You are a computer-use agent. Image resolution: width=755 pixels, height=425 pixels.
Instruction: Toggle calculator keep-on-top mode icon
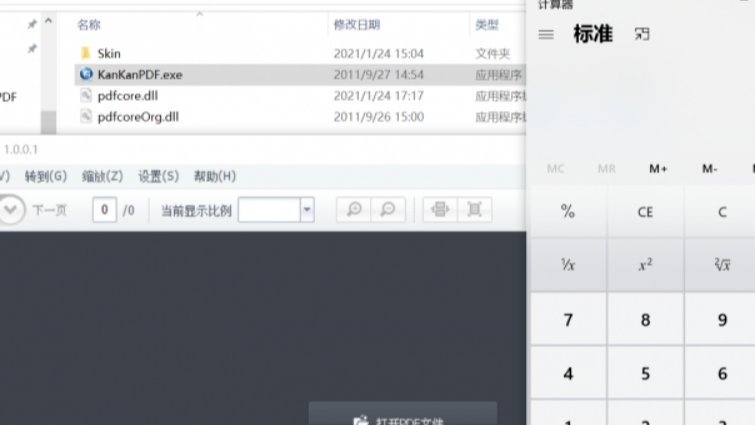(642, 34)
